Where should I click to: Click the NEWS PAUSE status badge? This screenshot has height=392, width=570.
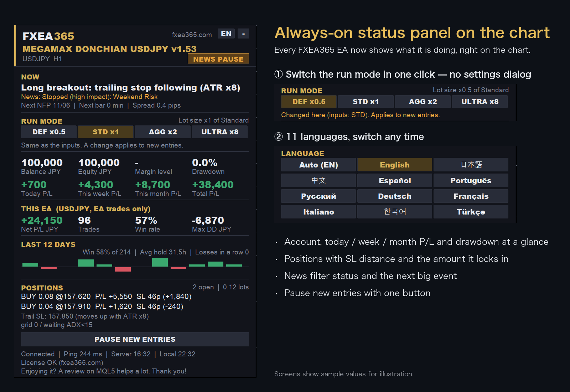[218, 59]
